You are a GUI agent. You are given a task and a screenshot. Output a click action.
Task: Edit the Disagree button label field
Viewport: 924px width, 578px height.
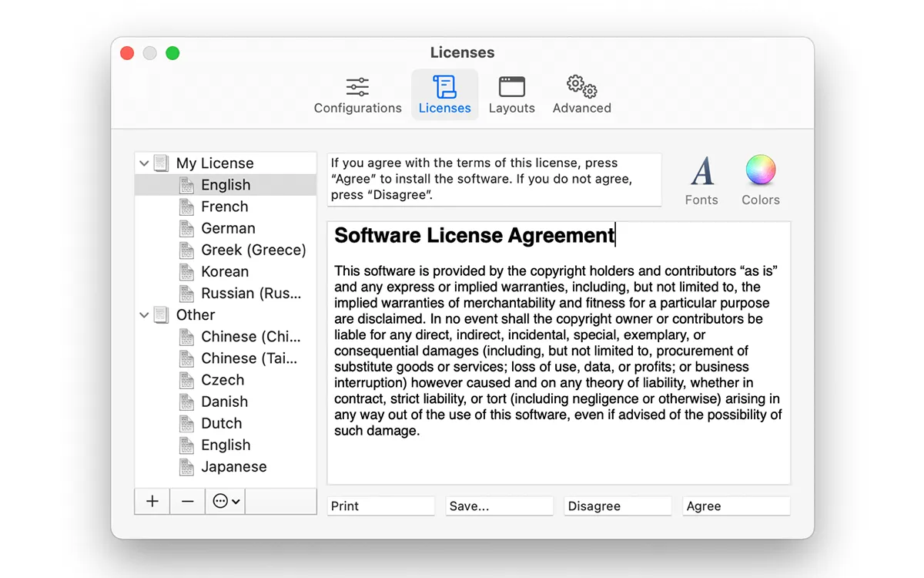(618, 506)
